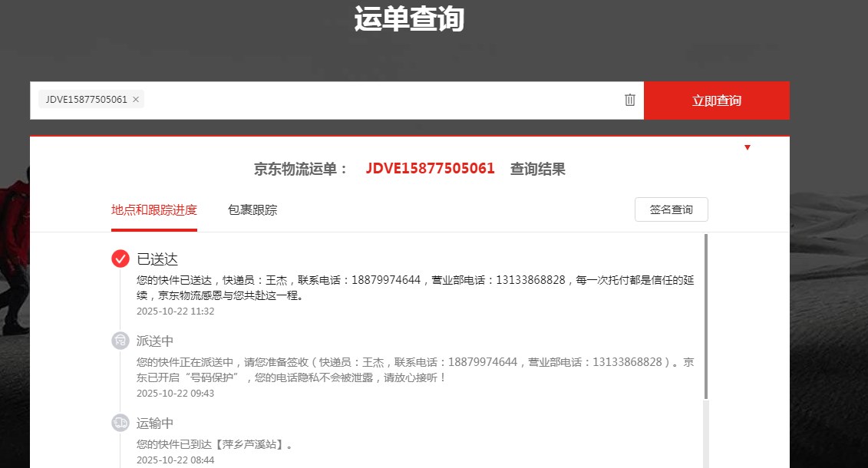This screenshot has height=468, width=868.
Task: Click the tracking list vertical scrollbar
Action: coord(706,315)
